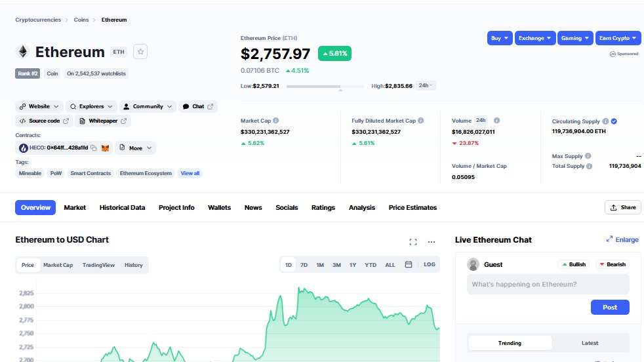Open the Earn Crypto dropdown

pos(618,38)
